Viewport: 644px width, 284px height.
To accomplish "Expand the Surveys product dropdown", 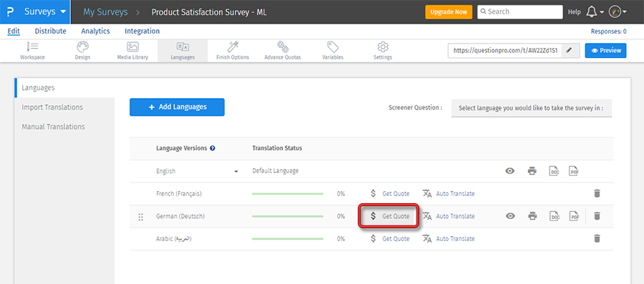I will pyautogui.click(x=45, y=12).
